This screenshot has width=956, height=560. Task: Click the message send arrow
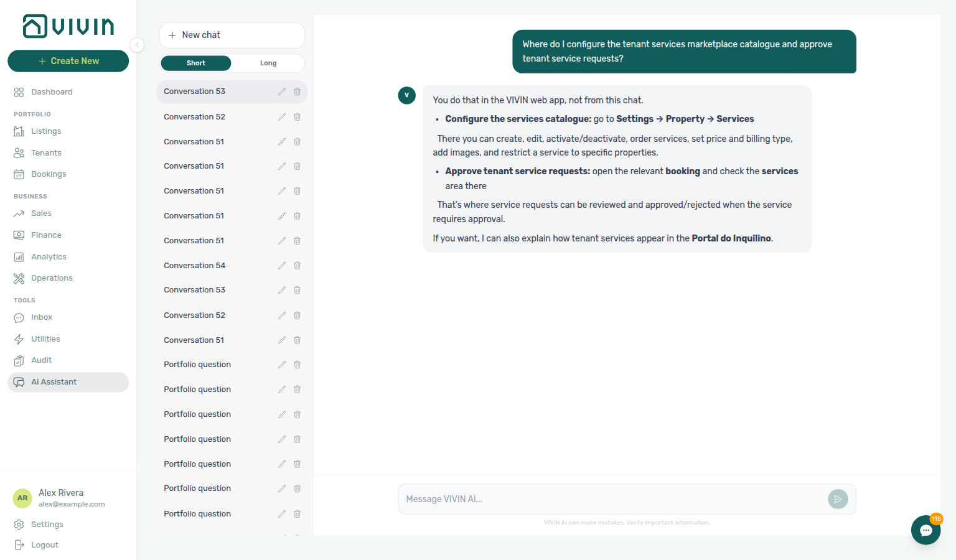pyautogui.click(x=838, y=499)
